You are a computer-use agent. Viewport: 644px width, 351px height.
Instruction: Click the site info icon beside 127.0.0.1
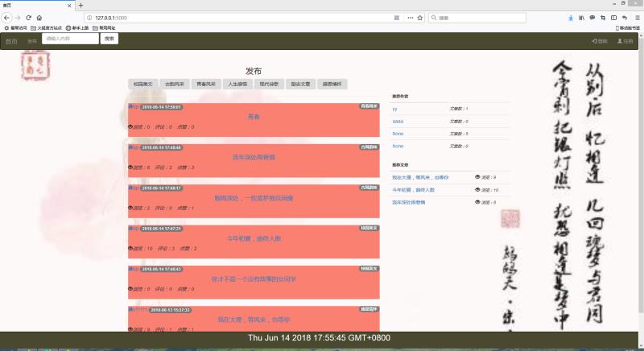click(89, 18)
